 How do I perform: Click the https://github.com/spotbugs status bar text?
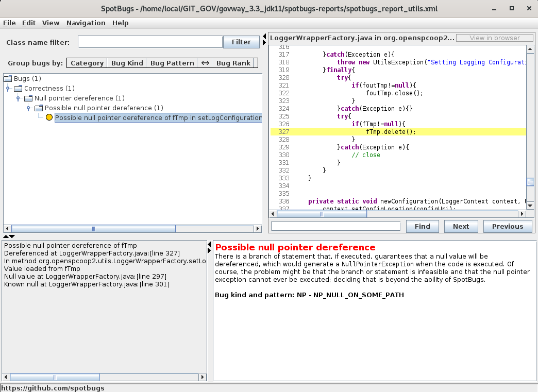coord(53,388)
